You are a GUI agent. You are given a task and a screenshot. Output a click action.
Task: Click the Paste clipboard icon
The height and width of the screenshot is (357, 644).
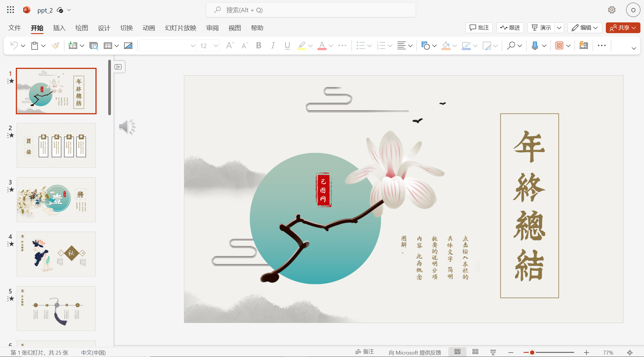pyautogui.click(x=35, y=45)
